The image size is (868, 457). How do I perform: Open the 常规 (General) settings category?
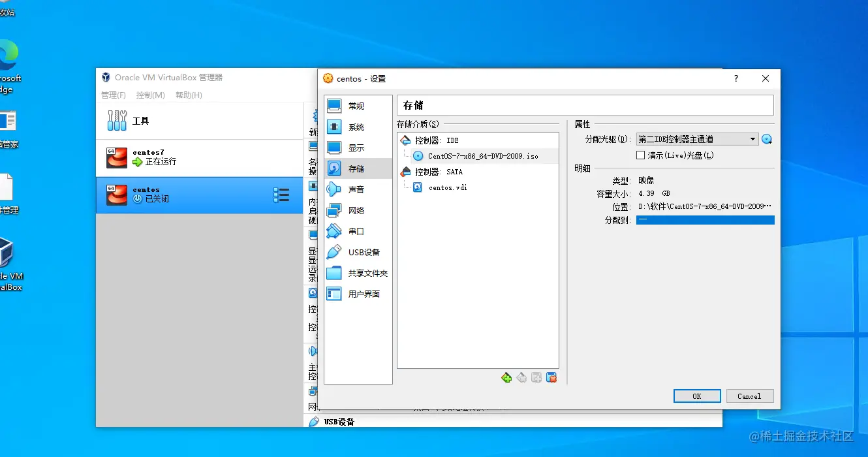click(x=358, y=106)
